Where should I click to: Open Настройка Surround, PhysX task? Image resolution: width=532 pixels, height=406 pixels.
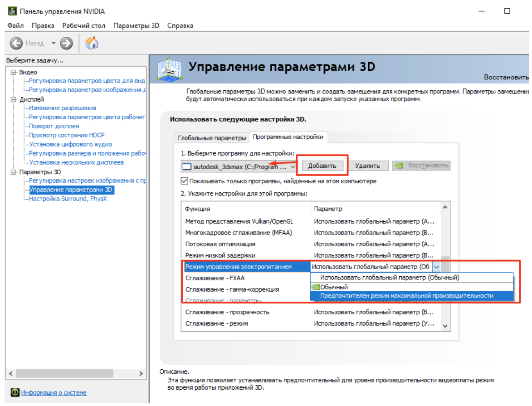coord(68,199)
